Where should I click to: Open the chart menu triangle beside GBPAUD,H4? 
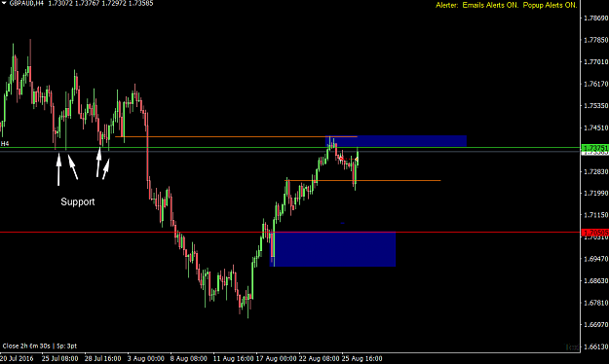(x=4, y=3)
